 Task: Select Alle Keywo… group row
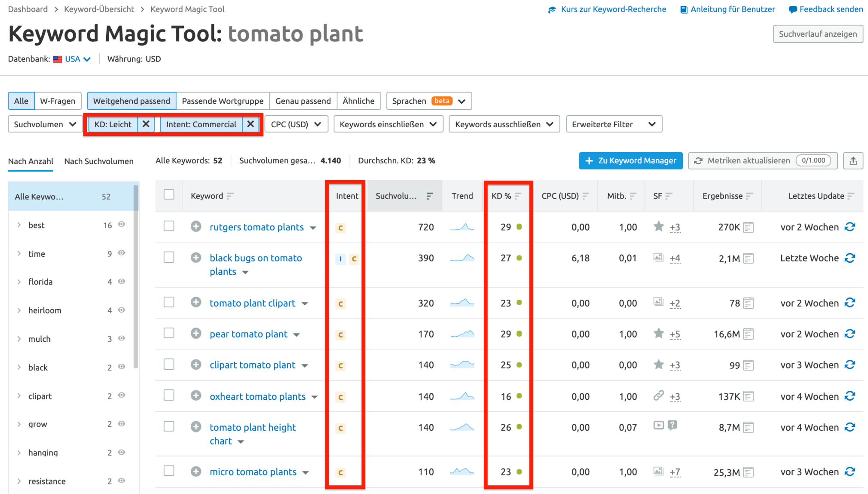71,196
